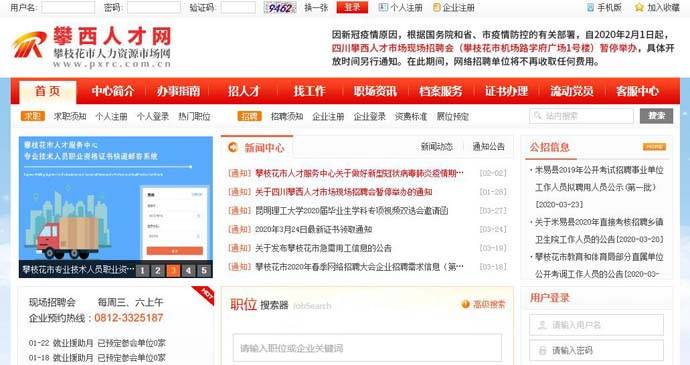Click the truck banner slideshow image
Viewport: 690px width, 365px height.
pos(116,198)
